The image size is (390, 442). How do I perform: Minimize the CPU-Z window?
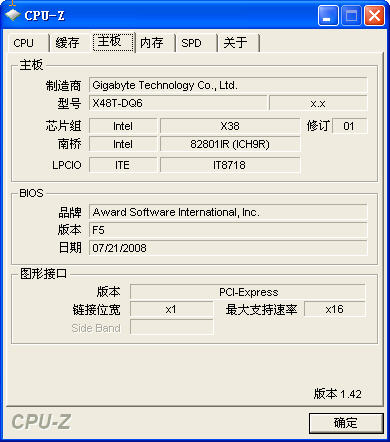coord(328,15)
